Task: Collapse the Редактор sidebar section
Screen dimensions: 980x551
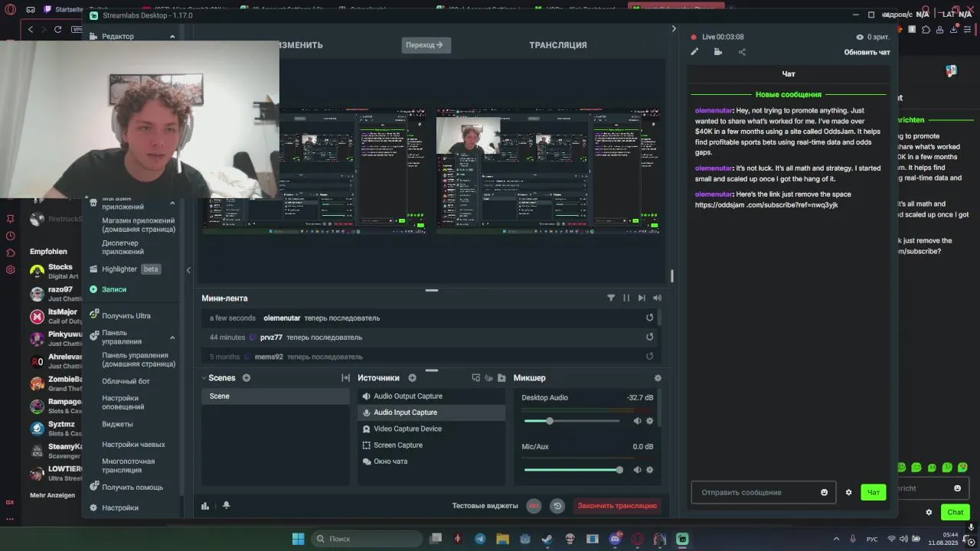Action: 172,37
